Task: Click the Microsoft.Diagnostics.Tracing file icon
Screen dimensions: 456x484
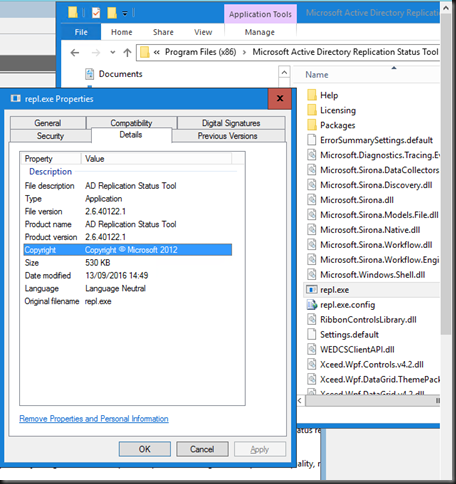Action: [x=312, y=155]
